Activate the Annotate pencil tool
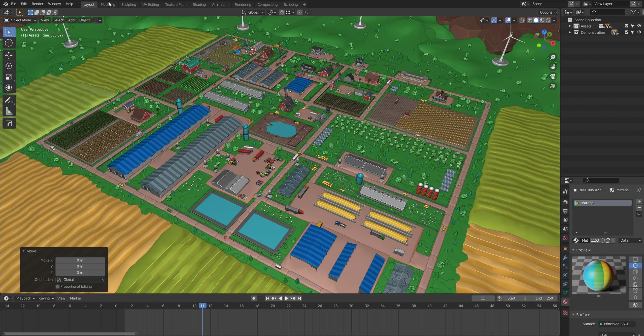The image size is (644, 336). point(9,100)
